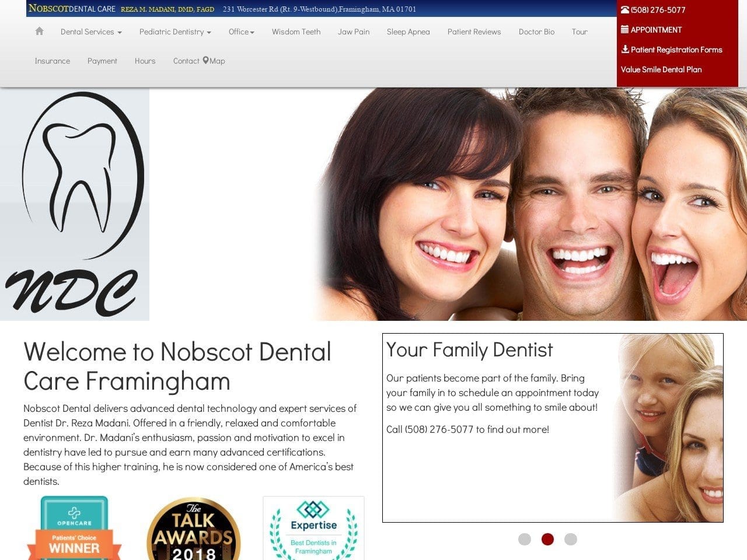Expand the Office dropdown menu
The image size is (747, 560).
pyautogui.click(x=242, y=32)
